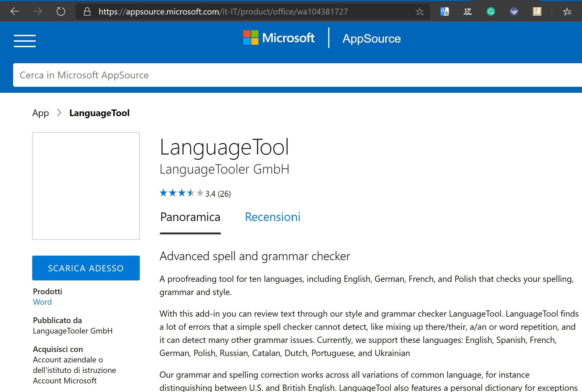
Task: Click the book-shaped extension icon
Action: 537,11
